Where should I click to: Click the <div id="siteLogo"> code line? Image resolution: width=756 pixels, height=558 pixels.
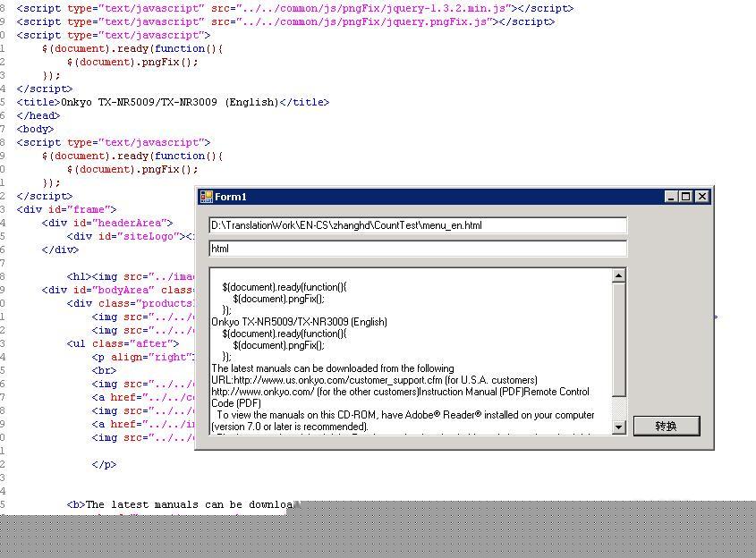point(131,237)
